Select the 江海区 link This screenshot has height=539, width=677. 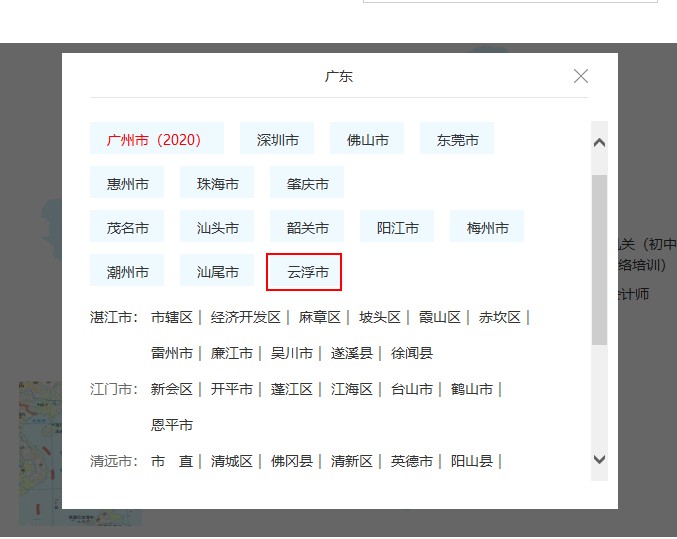coord(351,389)
